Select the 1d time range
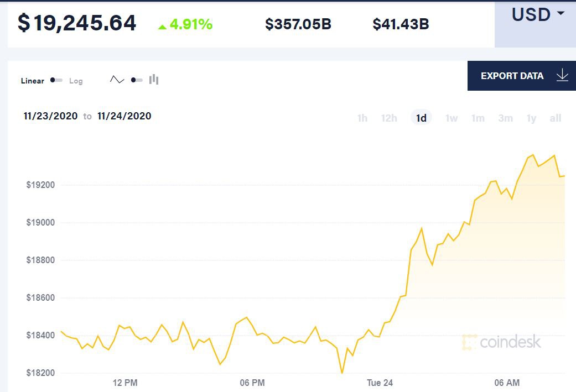The height and width of the screenshot is (392, 576). coord(421,118)
